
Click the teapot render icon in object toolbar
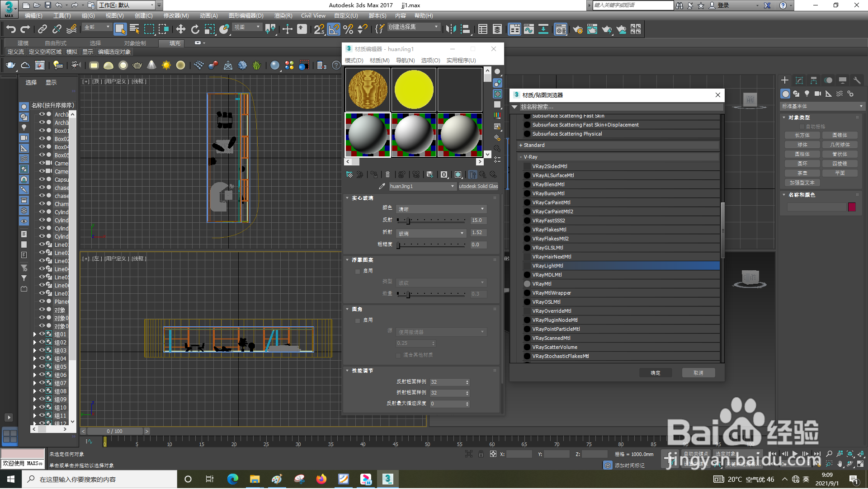click(x=10, y=66)
